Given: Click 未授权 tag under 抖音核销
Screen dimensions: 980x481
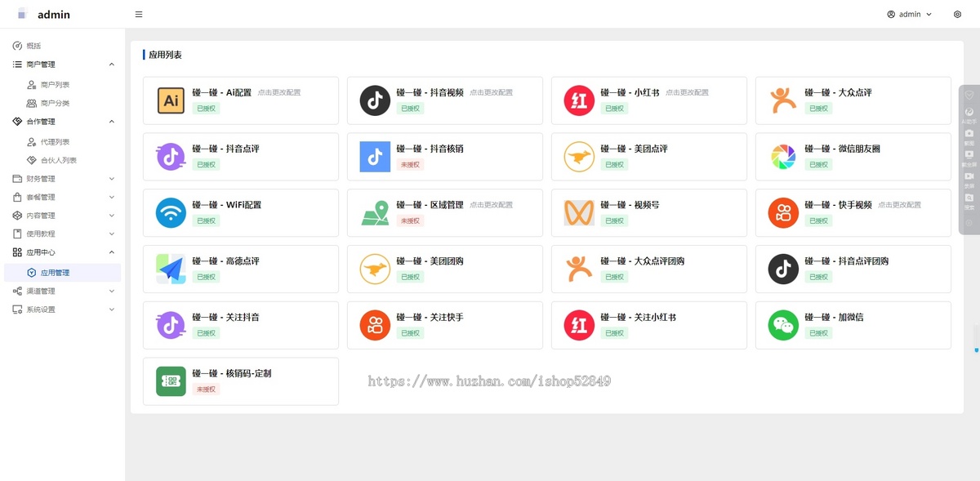Looking at the screenshot, I should [x=411, y=165].
